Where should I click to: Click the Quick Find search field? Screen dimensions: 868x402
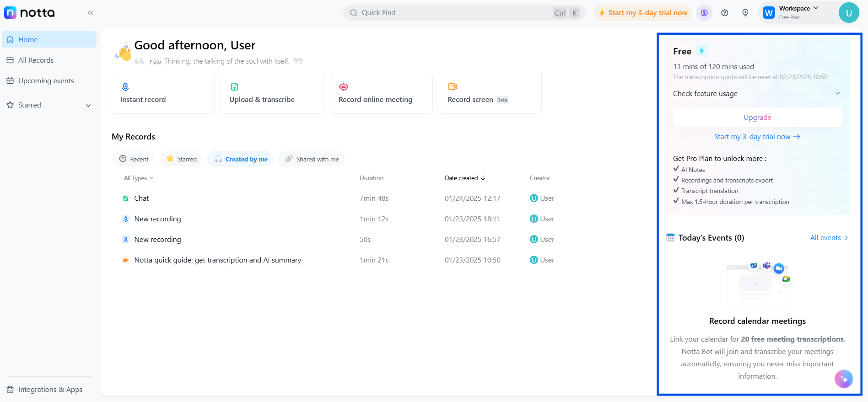click(464, 13)
